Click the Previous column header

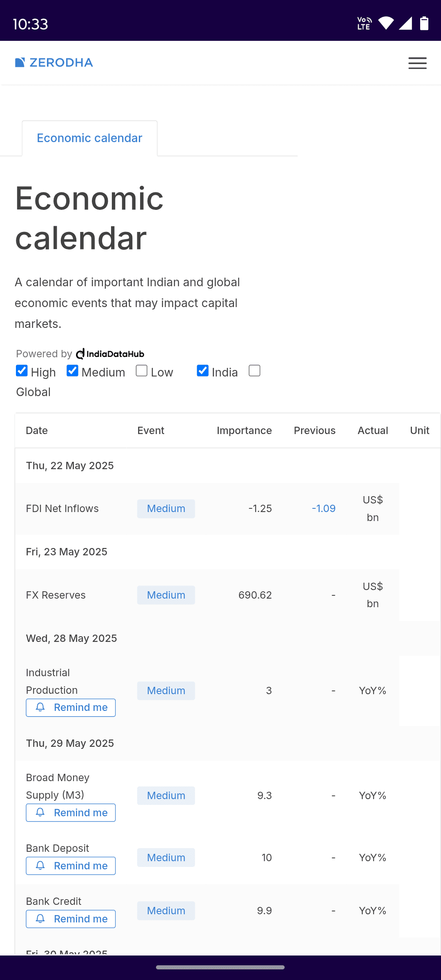point(315,431)
